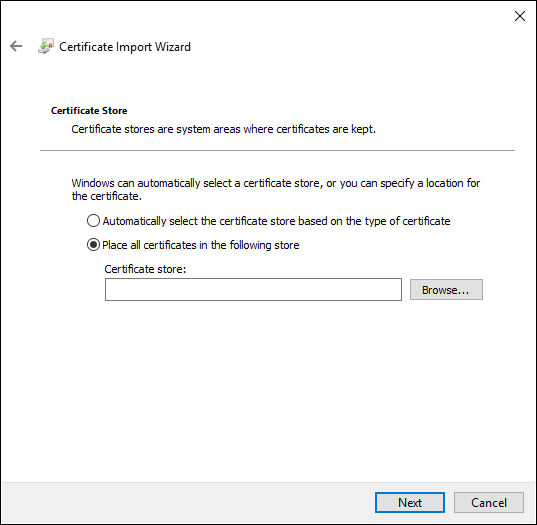Click the horizontal separator under the header
The height and width of the screenshot is (525, 537).
277,150
